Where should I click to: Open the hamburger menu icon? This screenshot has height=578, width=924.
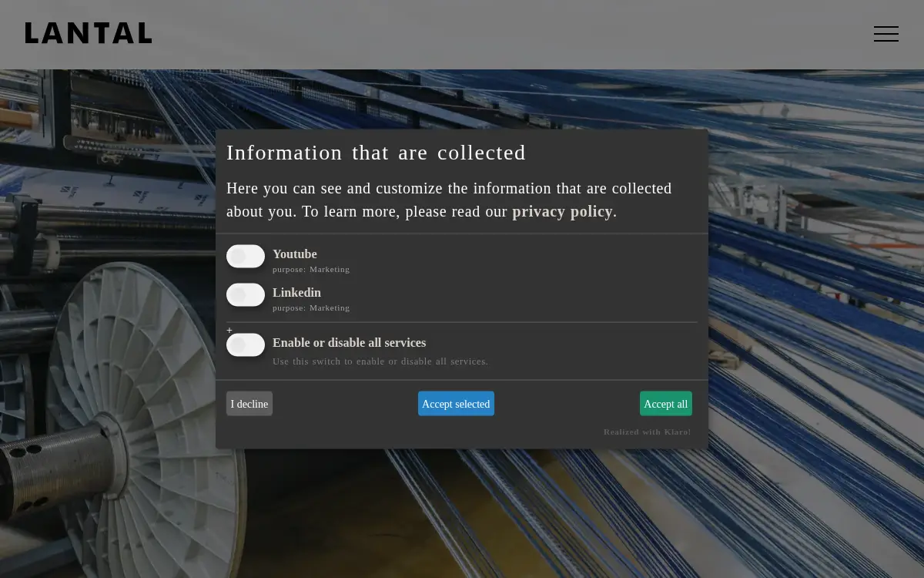(885, 34)
